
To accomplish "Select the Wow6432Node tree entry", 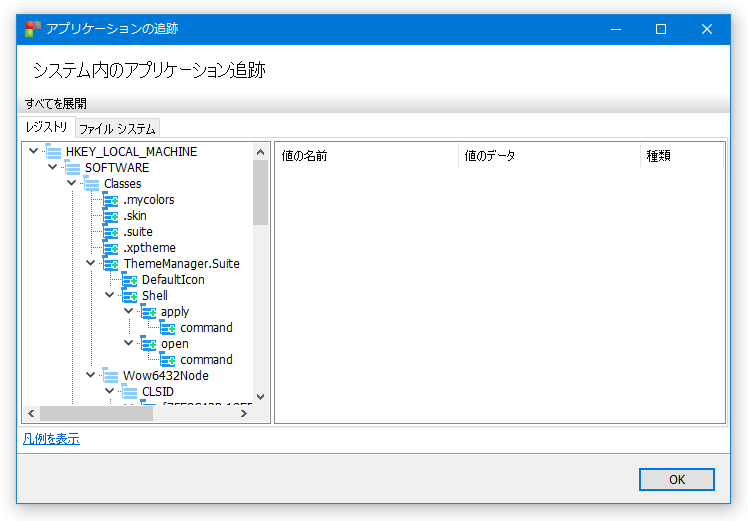I will pyautogui.click(x=166, y=375).
